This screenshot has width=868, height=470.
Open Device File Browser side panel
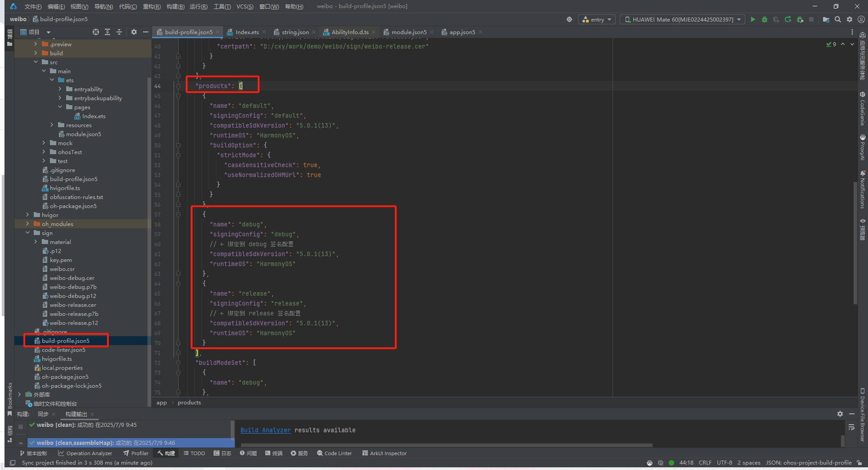click(x=863, y=415)
